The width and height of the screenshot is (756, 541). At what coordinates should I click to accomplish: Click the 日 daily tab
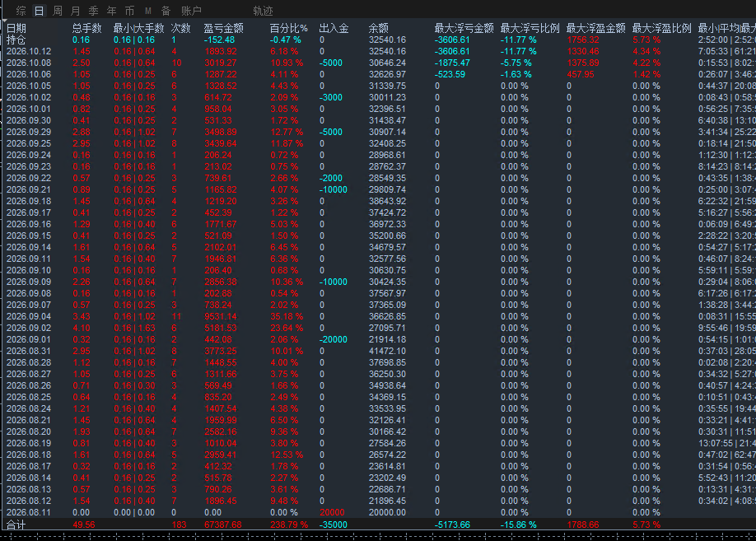coord(39,11)
